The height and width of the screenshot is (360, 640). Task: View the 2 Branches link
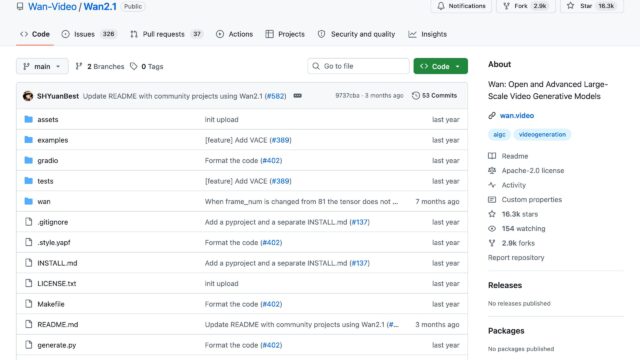[x=100, y=67]
